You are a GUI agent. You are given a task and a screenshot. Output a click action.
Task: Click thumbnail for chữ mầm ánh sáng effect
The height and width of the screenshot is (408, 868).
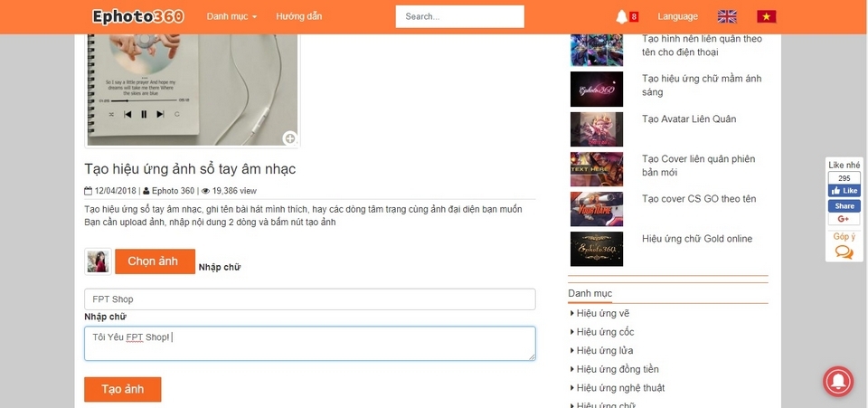coord(596,90)
